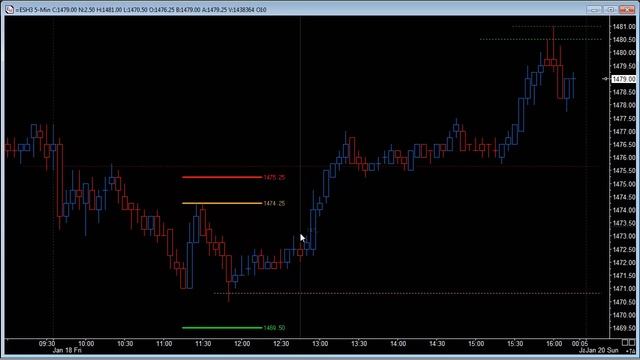Select the orange 1474.25 horizontal line

pyautogui.click(x=222, y=203)
